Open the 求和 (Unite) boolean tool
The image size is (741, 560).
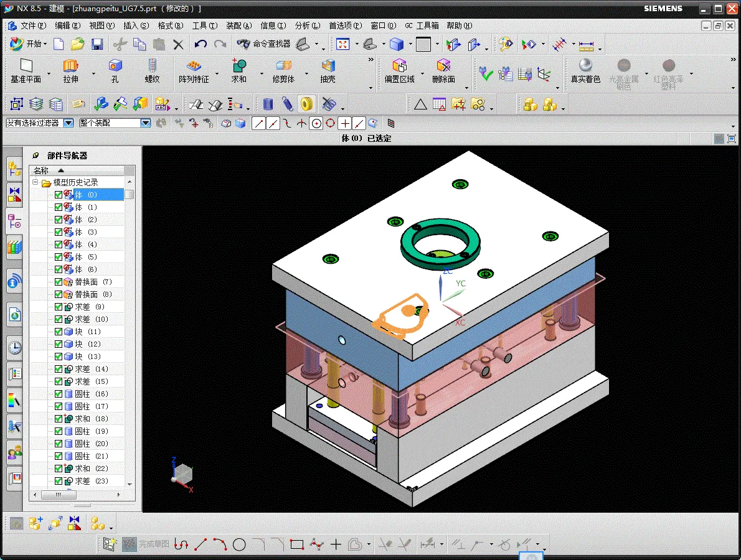pos(239,66)
